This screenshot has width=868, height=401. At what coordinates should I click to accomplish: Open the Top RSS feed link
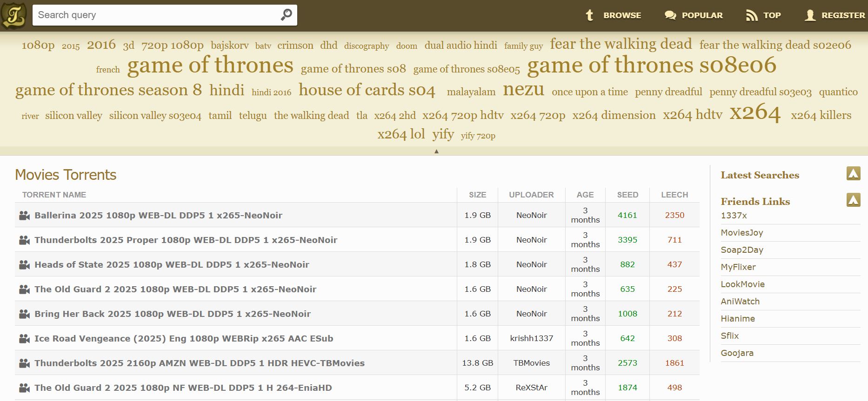[763, 15]
